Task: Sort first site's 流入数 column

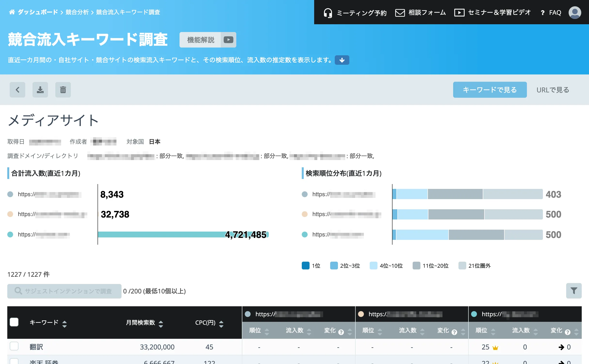Action: 309,332
